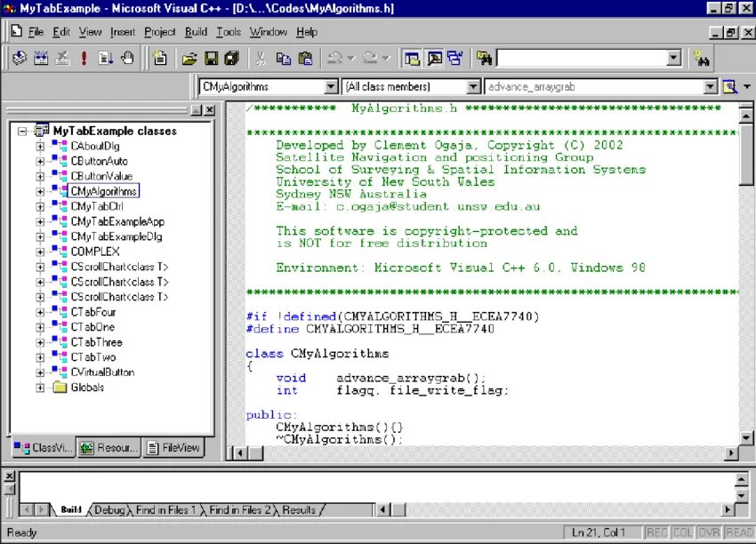Screen dimensions: 756x544
Task: Click the Go debug toolbar icon
Action: tap(106, 59)
